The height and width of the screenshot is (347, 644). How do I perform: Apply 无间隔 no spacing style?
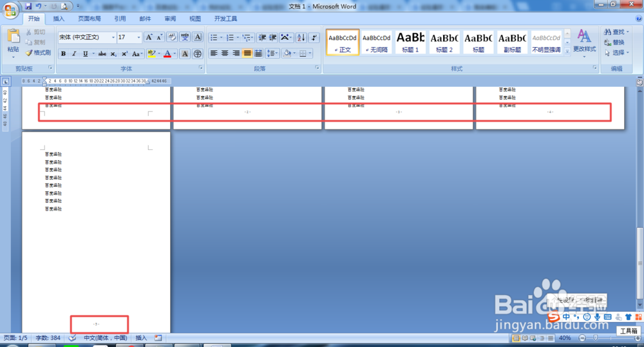point(376,42)
